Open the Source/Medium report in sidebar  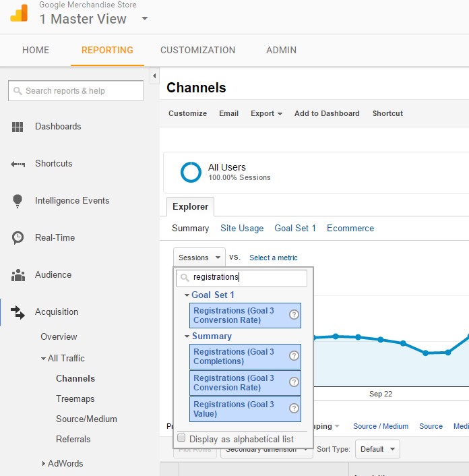[86, 419]
